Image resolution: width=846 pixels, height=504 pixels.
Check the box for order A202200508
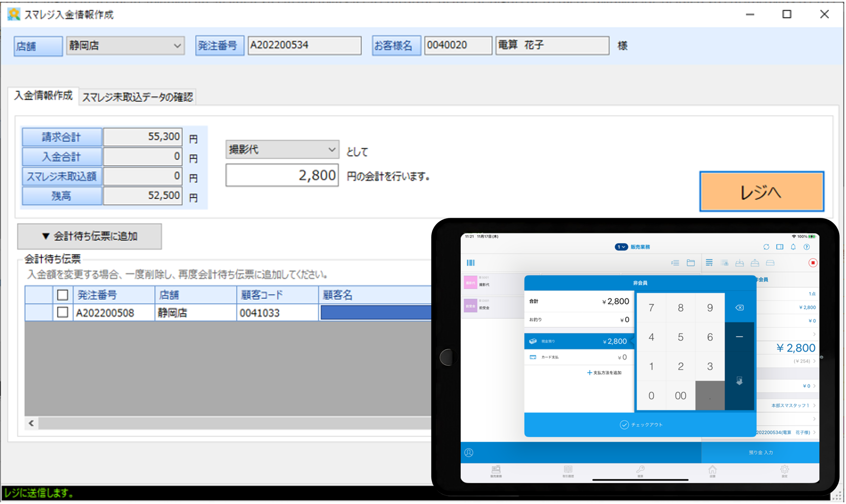point(63,312)
